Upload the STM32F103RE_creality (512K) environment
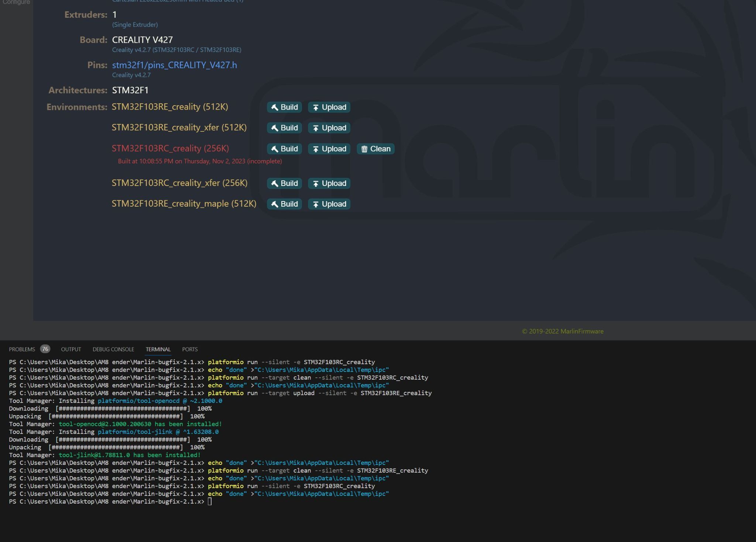This screenshot has width=756, height=542. (x=329, y=107)
